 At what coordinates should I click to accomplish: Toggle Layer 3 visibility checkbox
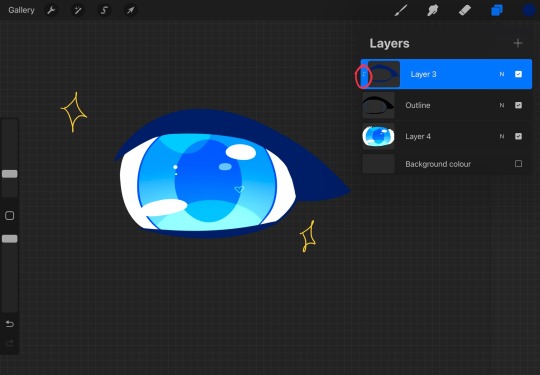coord(518,74)
